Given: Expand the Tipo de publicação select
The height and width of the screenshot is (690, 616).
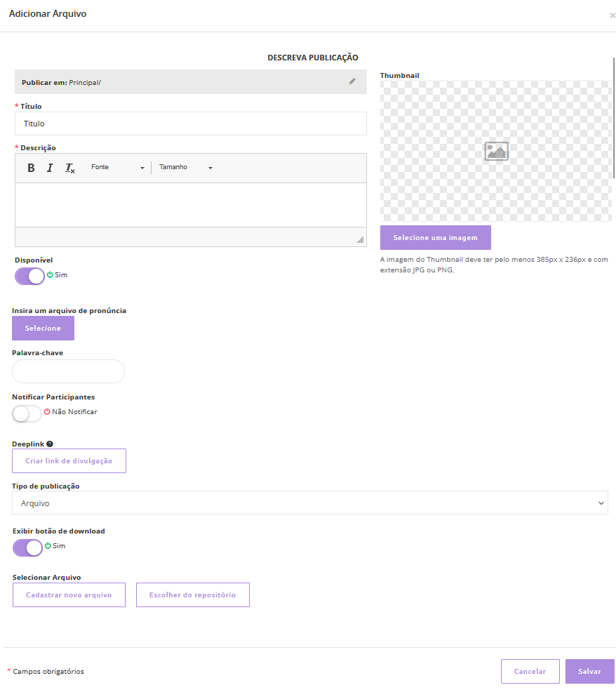Looking at the screenshot, I should tap(309, 503).
